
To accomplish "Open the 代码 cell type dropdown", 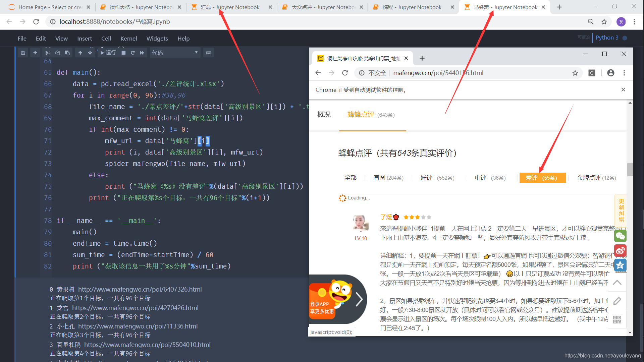I will [x=175, y=53].
